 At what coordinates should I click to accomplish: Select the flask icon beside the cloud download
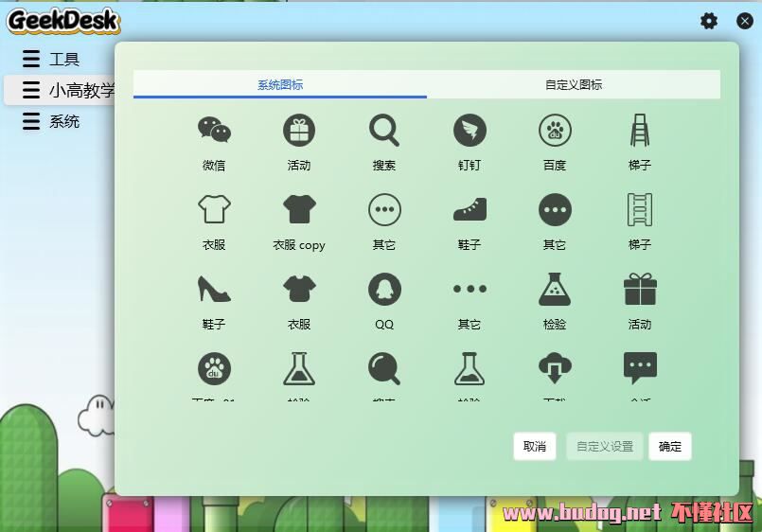[x=470, y=369]
